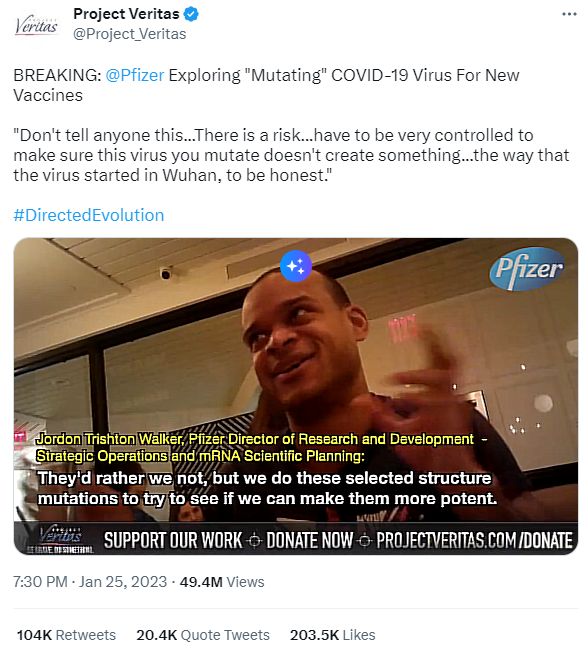The width and height of the screenshot is (588, 652).
Task: View the 104K Retweets list
Action: tap(66, 635)
